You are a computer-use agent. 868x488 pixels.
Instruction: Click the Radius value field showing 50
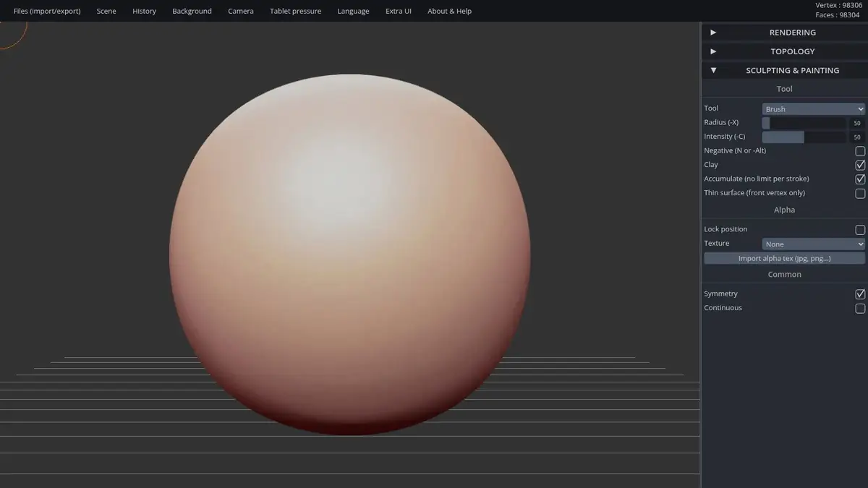pos(857,123)
